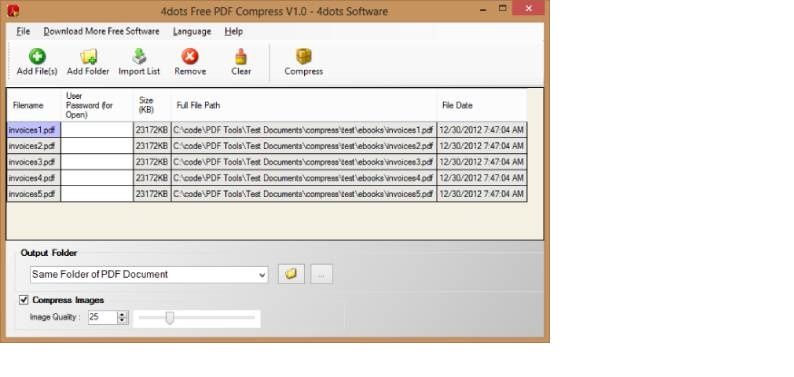Select the invoices1.pdf filename cell

[33, 130]
